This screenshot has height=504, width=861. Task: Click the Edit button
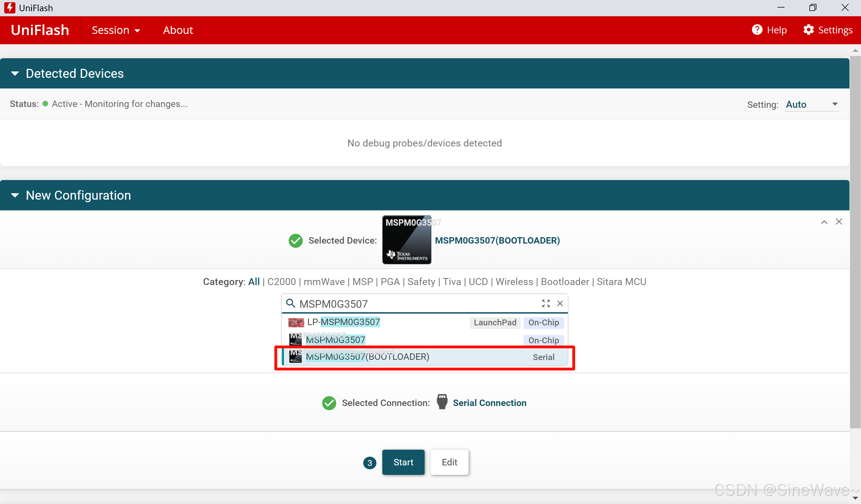tap(449, 462)
